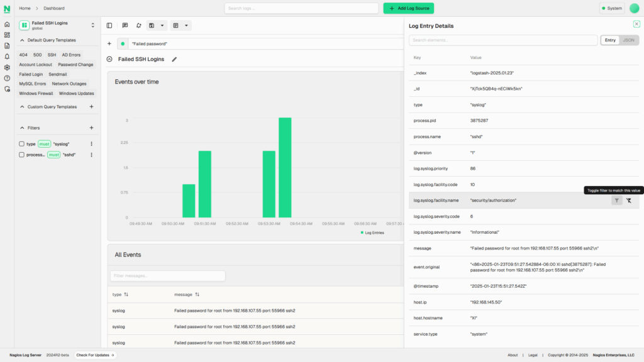Toggle filter to match the facility.name value
The width and height of the screenshot is (644, 362).
pos(616,199)
